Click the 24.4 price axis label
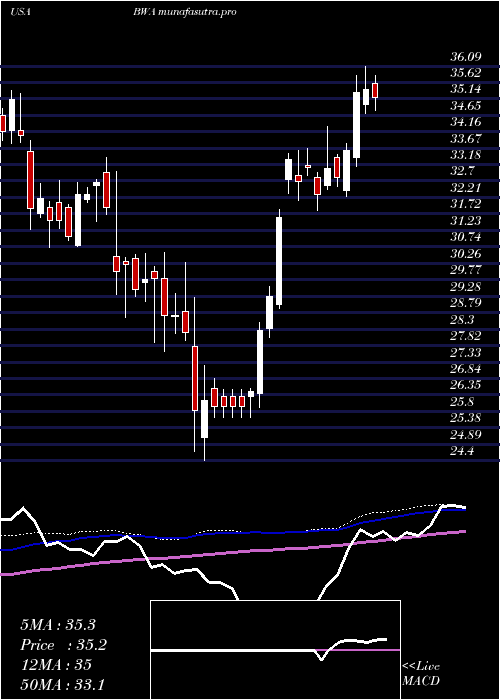 pos(462,451)
